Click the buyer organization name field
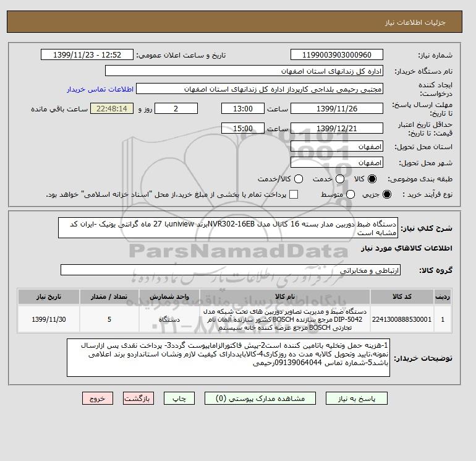The image size is (476, 461). 244,71
